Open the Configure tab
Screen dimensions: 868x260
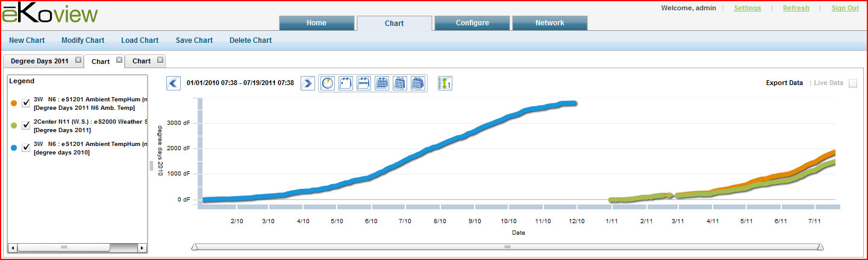[472, 23]
